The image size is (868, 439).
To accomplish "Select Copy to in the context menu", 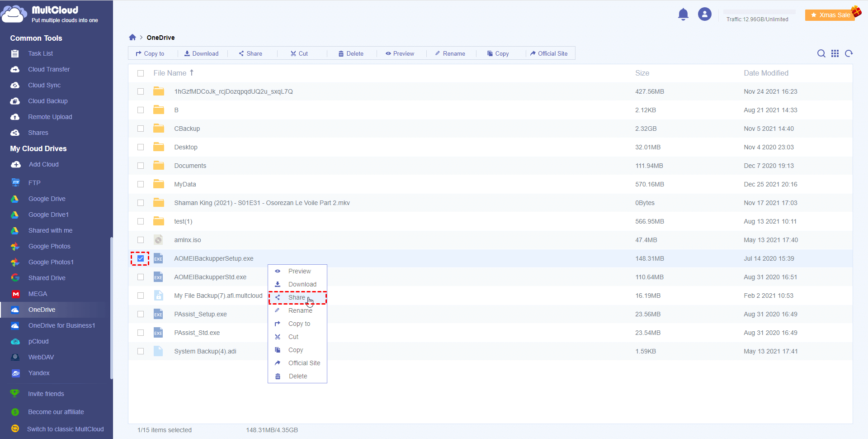I will [x=299, y=324].
